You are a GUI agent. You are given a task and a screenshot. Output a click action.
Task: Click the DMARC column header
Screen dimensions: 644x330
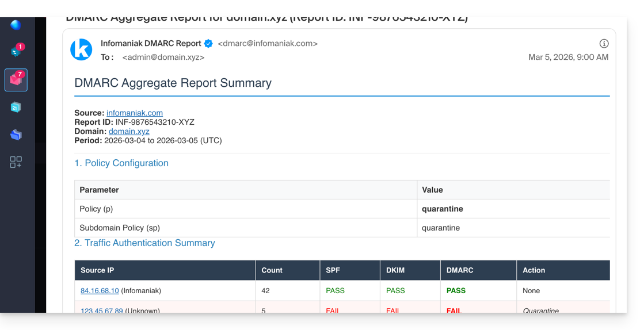[460, 270]
